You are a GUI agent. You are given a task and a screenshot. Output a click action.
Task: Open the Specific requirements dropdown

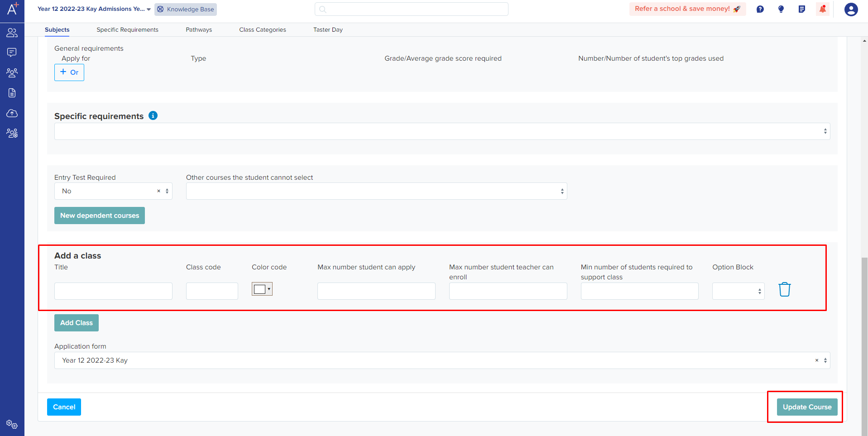[442, 131]
